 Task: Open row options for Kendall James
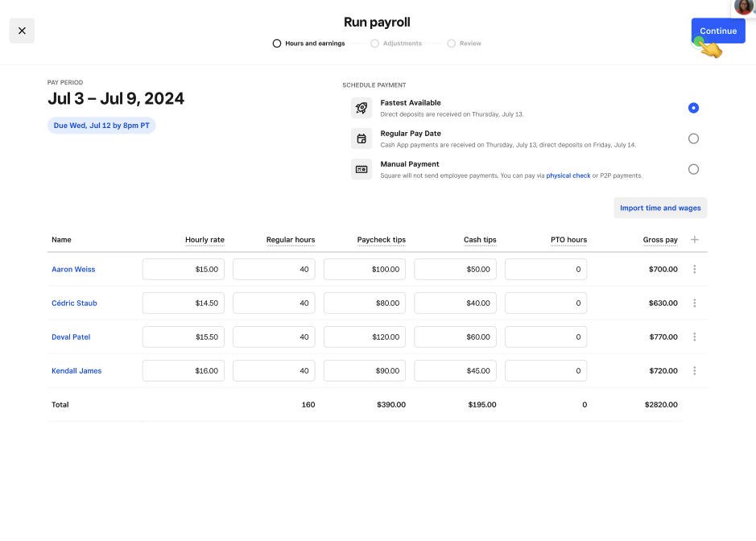(694, 370)
